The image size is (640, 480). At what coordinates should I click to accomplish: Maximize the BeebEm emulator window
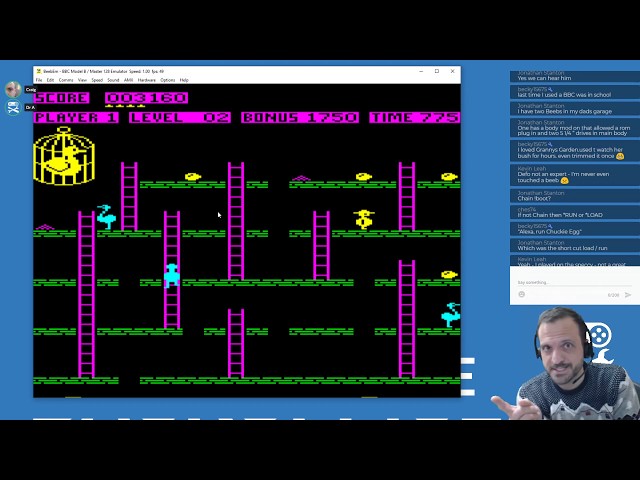click(437, 71)
